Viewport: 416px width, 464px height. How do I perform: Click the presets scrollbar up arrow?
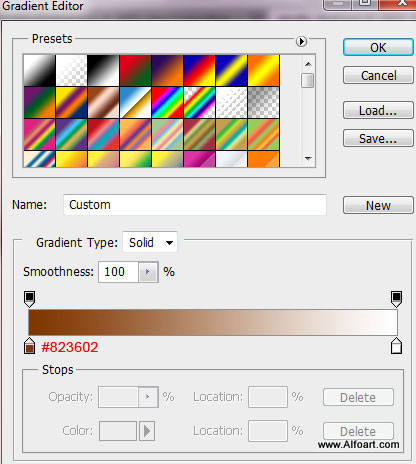coord(308,64)
